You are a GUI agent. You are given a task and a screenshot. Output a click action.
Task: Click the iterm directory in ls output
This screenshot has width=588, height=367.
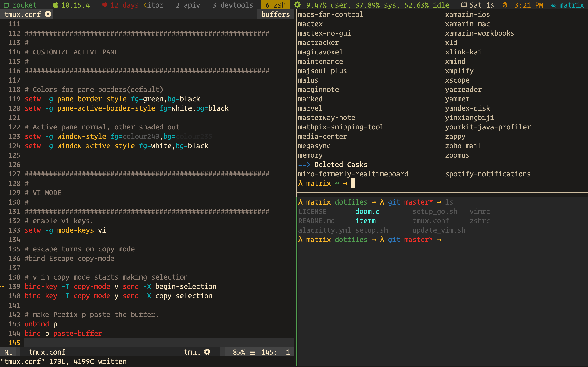(365, 221)
